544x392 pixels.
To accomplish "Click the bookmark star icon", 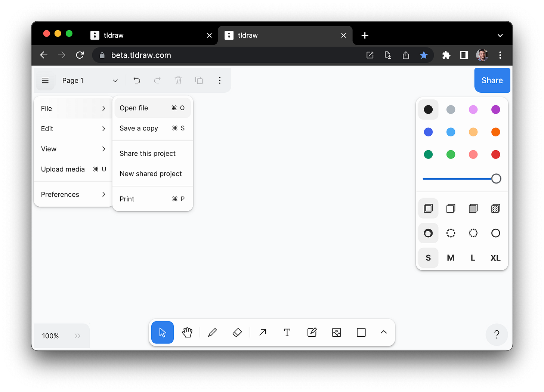I will coord(424,55).
